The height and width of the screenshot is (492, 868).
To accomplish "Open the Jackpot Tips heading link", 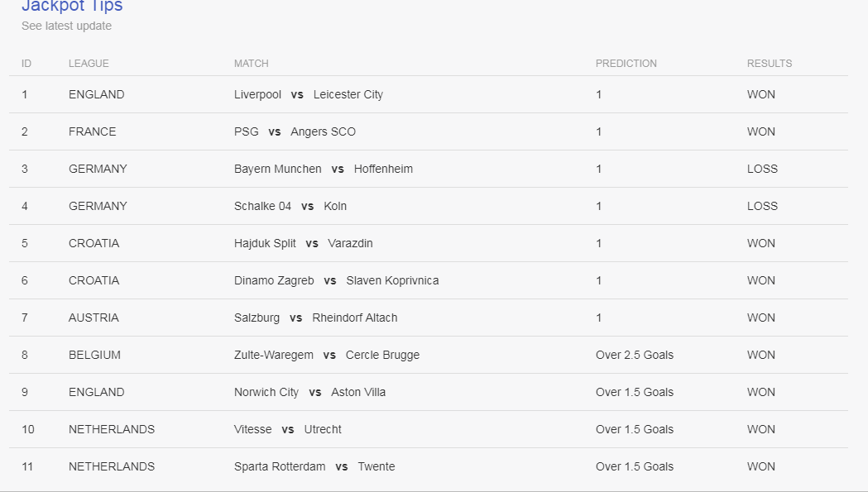I will [72, 6].
